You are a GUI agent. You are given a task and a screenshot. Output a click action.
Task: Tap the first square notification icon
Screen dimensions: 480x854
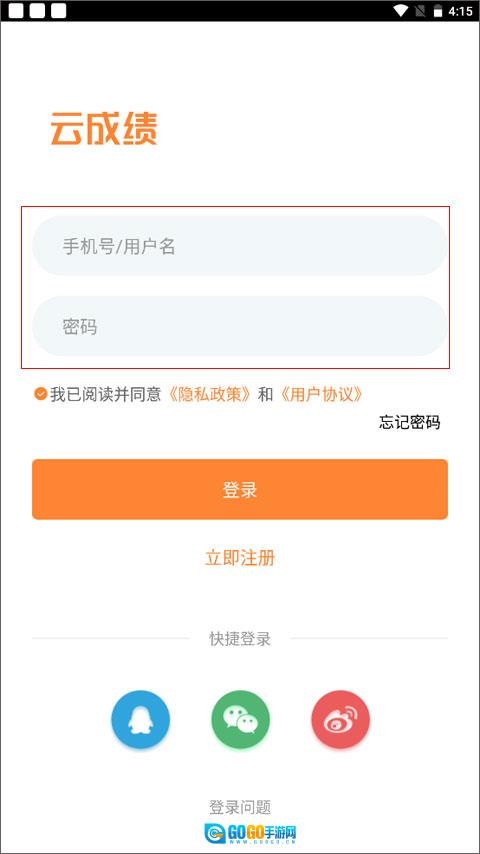tap(16, 11)
